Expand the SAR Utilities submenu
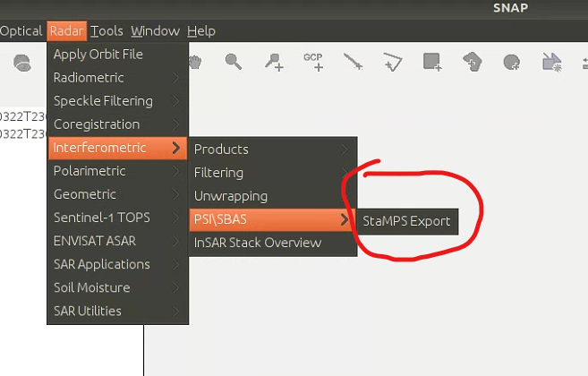The height and width of the screenshot is (376, 588). pos(117,311)
